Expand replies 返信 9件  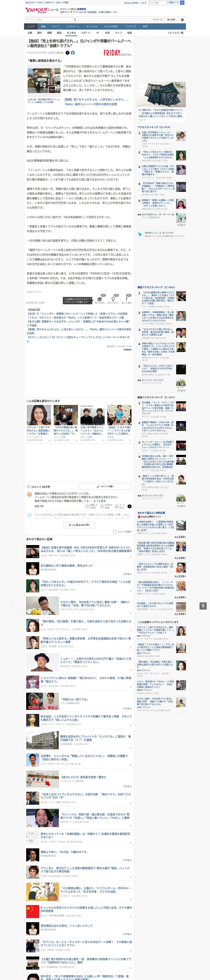(x=39, y=506)
